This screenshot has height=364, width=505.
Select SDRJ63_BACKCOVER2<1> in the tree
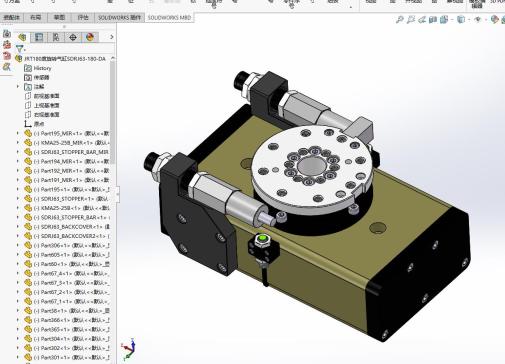tap(71, 236)
